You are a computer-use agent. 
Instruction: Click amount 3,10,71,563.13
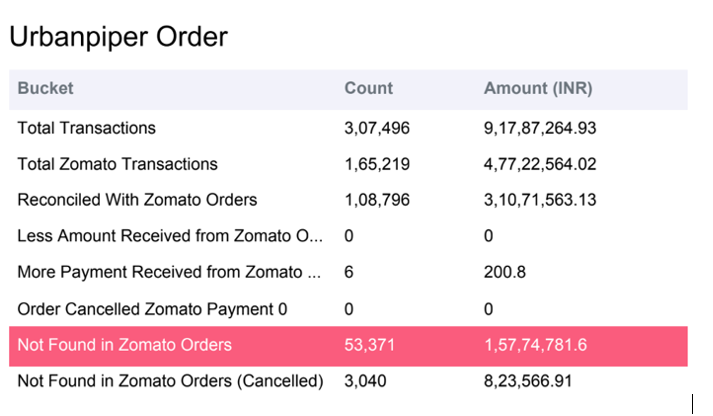[x=540, y=200]
